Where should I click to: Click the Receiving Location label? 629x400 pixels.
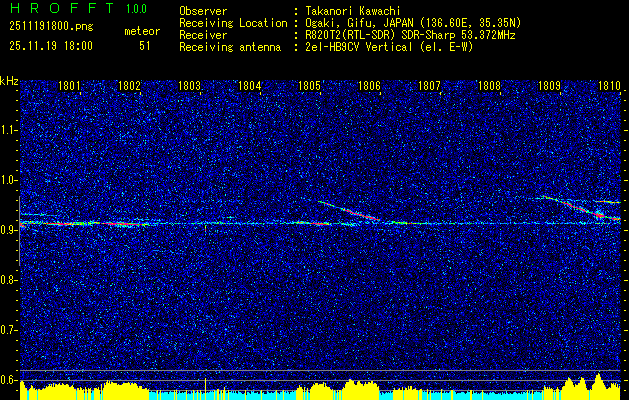(x=233, y=23)
